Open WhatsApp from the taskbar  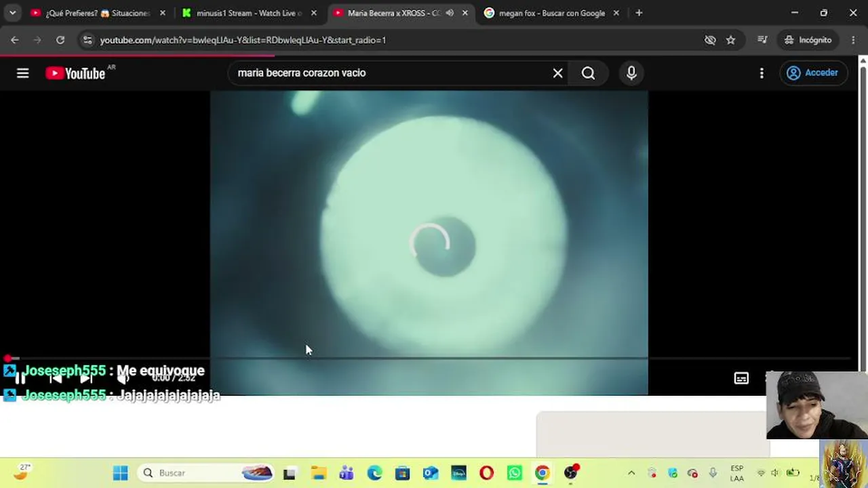tap(515, 473)
